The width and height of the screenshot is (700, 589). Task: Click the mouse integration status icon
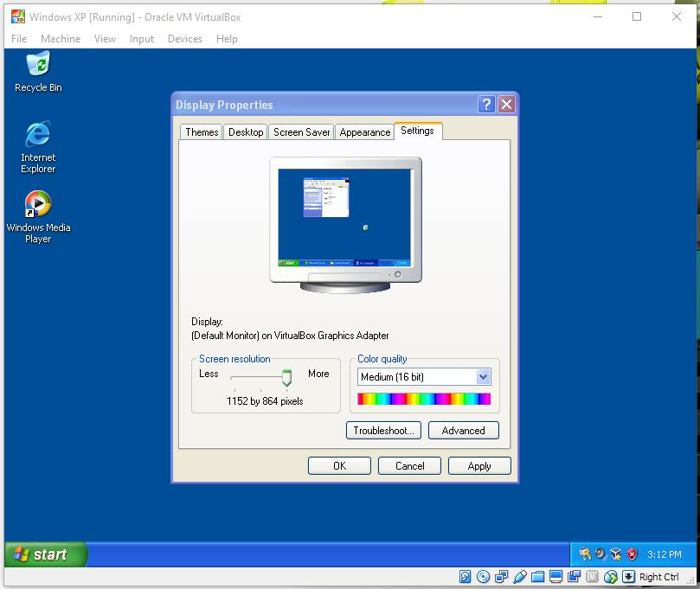point(610,577)
